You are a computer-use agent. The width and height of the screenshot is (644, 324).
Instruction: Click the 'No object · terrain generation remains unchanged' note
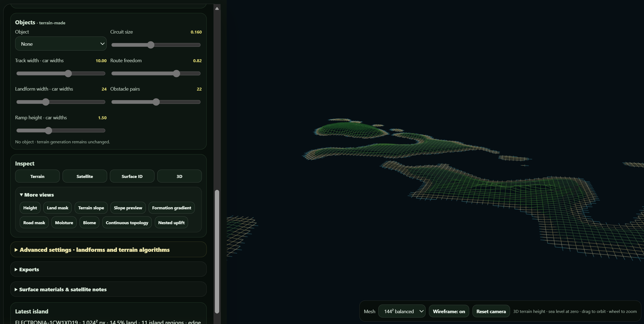point(63,142)
